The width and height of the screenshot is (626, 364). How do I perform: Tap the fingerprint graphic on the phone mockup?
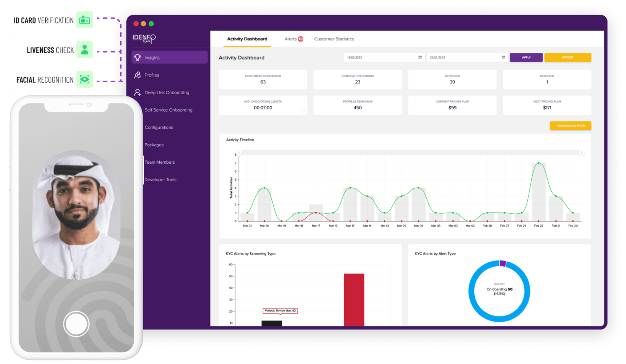click(76, 323)
